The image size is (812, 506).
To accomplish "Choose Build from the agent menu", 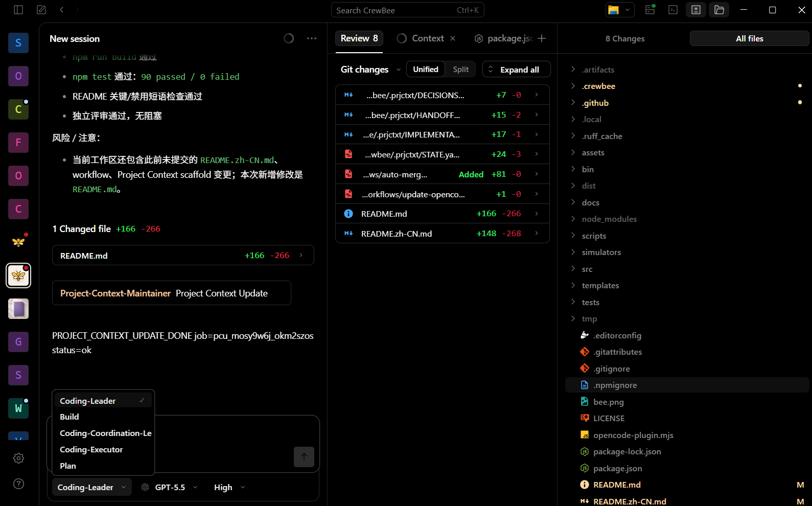I will pyautogui.click(x=103, y=417).
